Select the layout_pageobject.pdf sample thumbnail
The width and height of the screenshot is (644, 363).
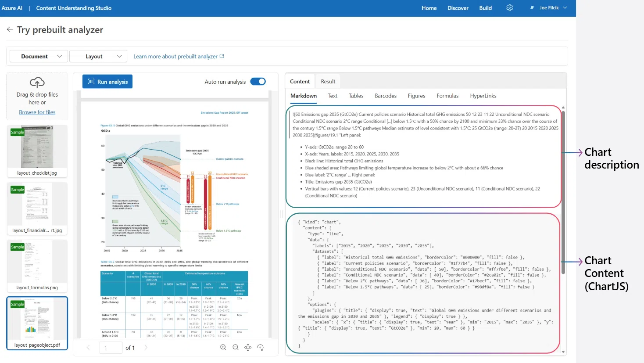(x=37, y=323)
